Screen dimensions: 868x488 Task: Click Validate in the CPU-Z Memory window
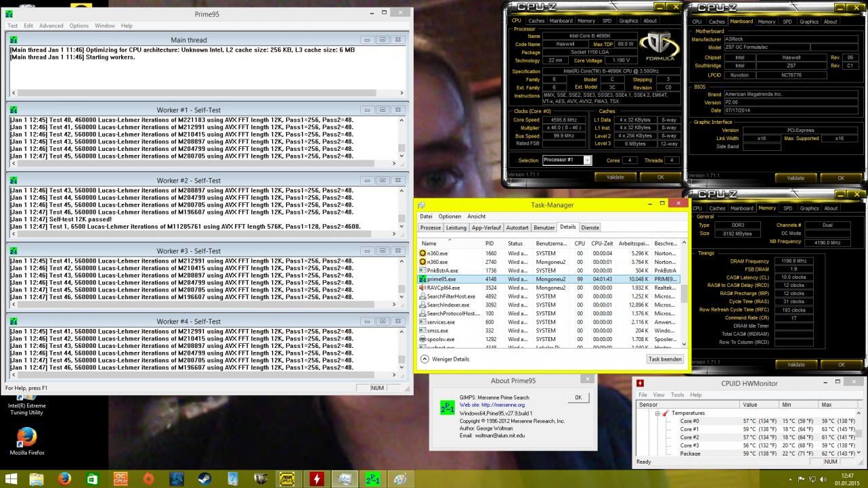point(796,365)
